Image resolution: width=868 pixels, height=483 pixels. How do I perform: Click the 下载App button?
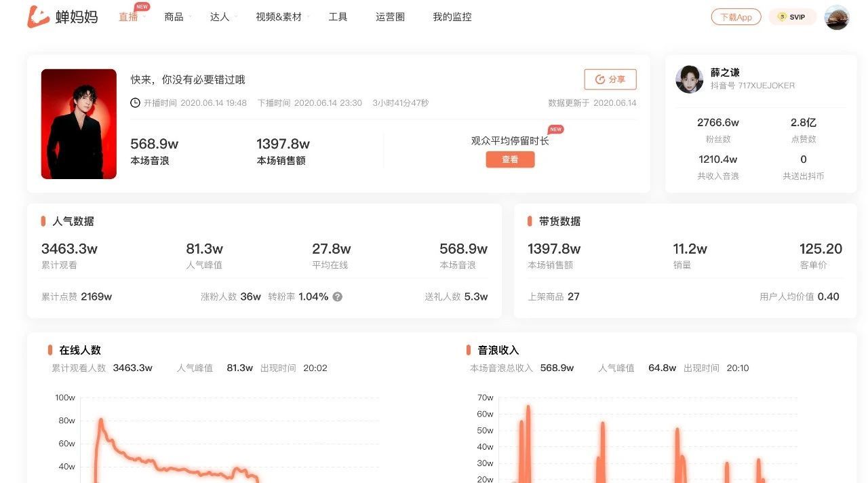[736, 17]
